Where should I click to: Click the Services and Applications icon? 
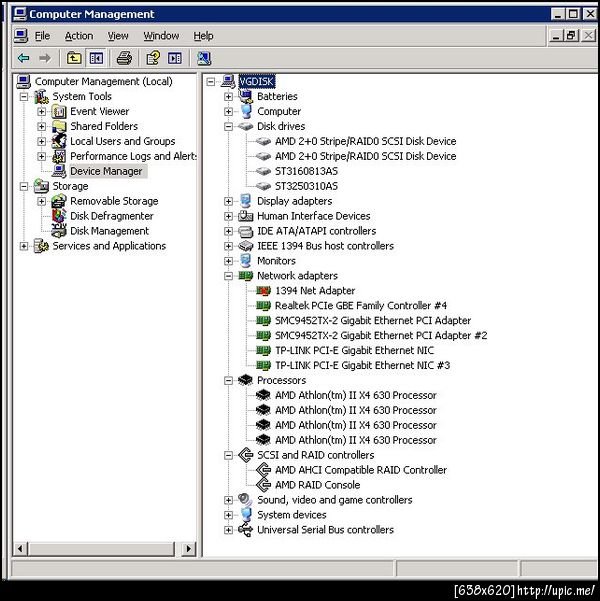41,246
